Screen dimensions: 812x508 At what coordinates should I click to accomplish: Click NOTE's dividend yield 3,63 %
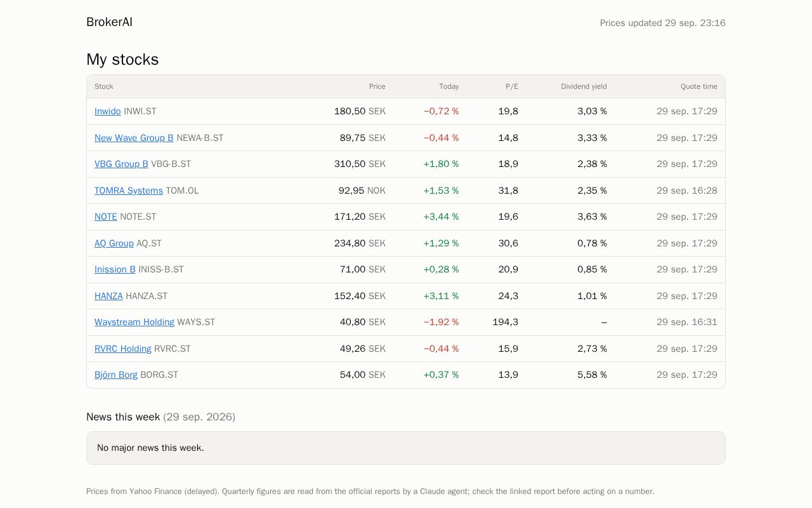[x=592, y=217]
